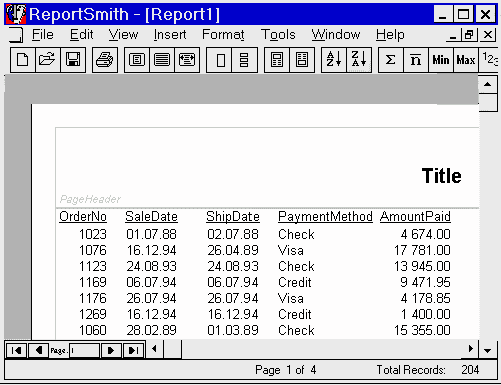Click the New report toolbar icon

point(23,60)
